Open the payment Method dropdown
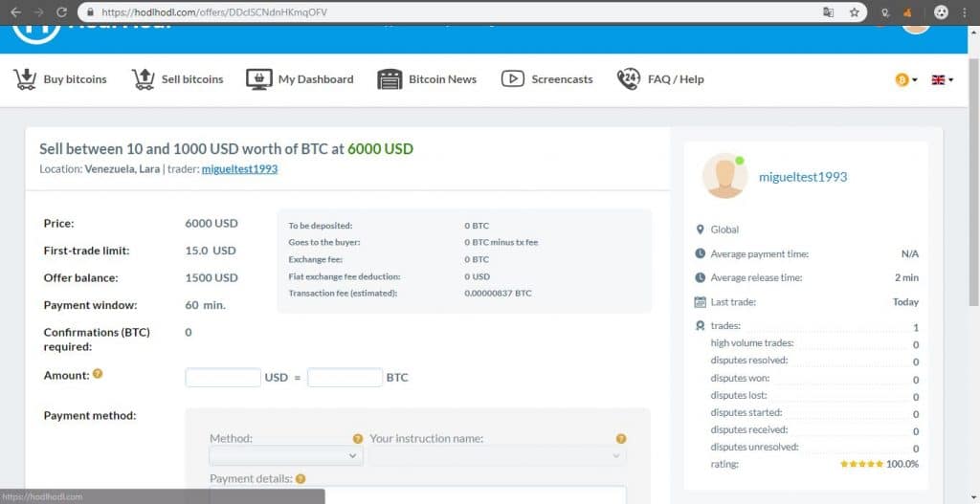The height and width of the screenshot is (504, 980). [285, 455]
